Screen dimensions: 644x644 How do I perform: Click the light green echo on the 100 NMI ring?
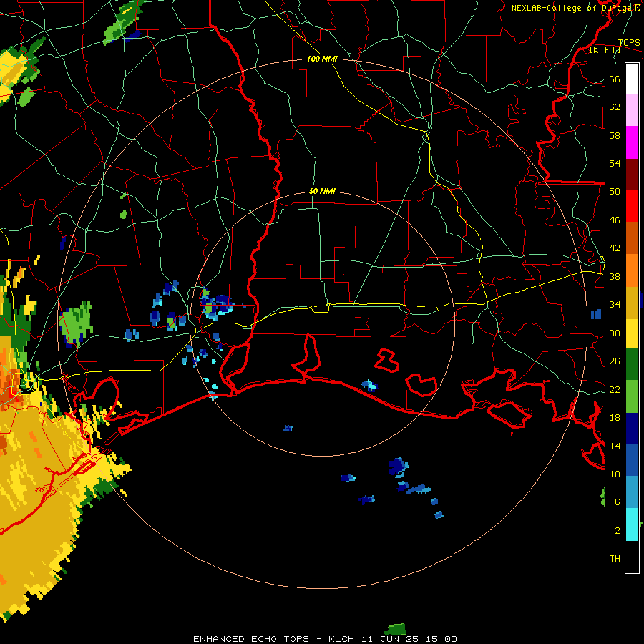tap(76, 323)
